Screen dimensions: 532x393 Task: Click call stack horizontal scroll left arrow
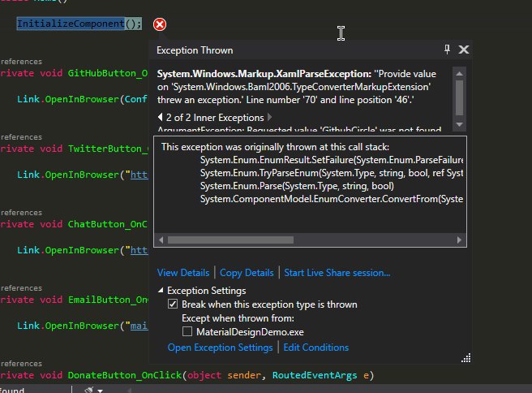point(161,240)
